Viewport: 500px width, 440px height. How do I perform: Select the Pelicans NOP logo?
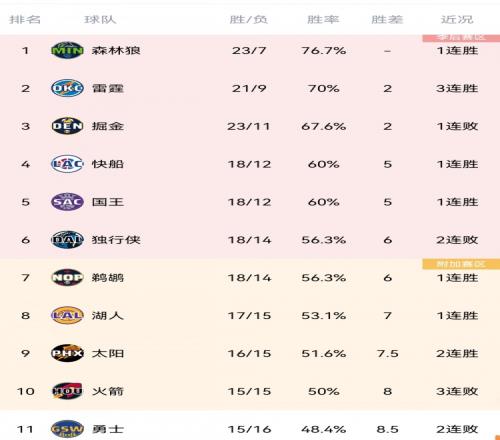pyautogui.click(x=67, y=277)
